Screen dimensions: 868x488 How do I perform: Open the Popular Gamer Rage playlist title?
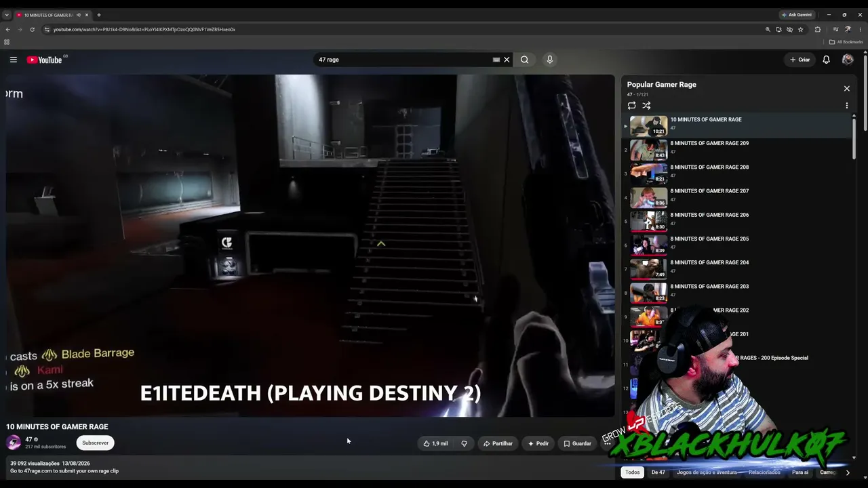point(662,85)
